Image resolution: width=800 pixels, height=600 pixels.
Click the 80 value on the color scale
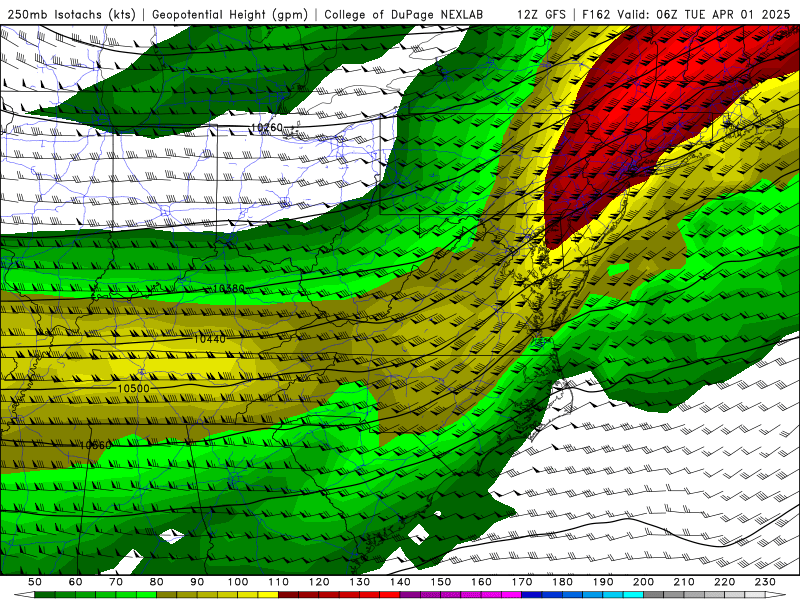click(x=157, y=582)
